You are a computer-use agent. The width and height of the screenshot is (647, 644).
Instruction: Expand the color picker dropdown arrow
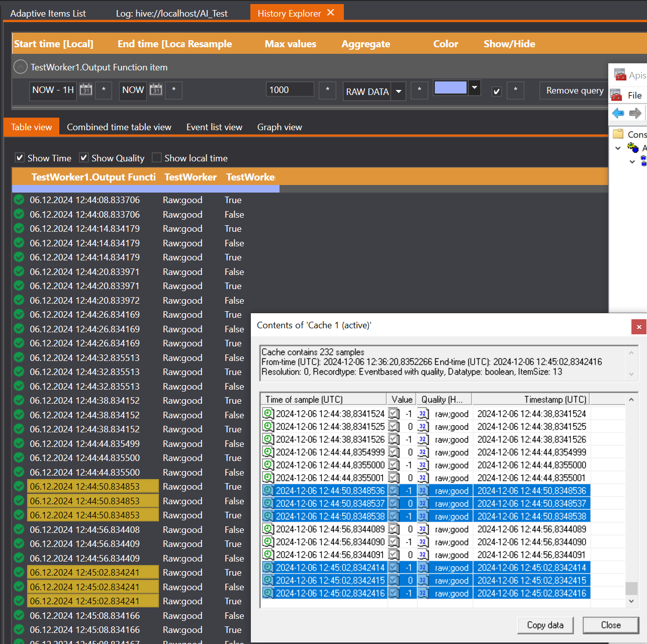(474, 87)
